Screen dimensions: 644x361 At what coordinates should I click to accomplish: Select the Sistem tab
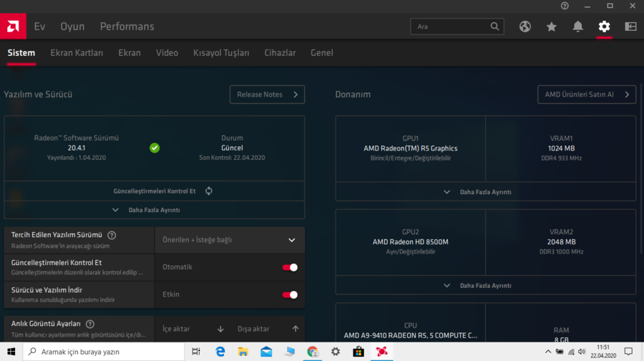pyautogui.click(x=21, y=52)
